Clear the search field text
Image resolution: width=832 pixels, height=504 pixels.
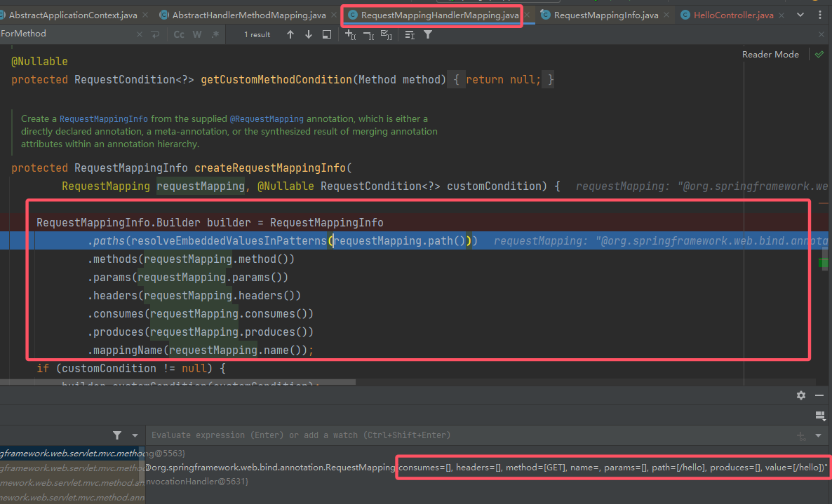[x=139, y=34]
